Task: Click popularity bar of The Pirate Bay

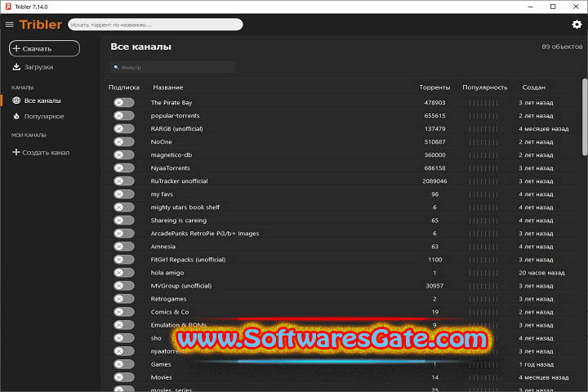Action: pos(483,103)
